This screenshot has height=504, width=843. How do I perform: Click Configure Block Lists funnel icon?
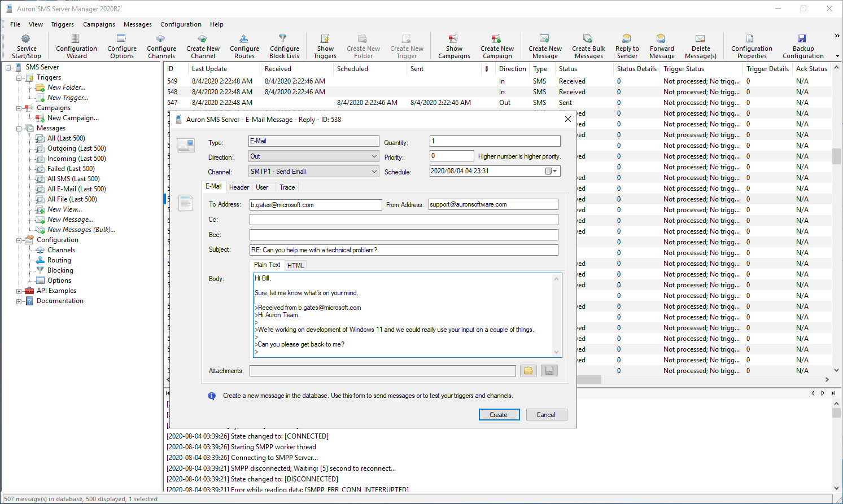coord(283,38)
